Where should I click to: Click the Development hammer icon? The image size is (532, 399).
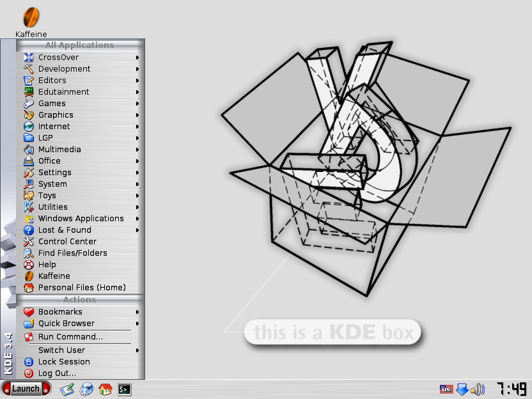[29, 69]
